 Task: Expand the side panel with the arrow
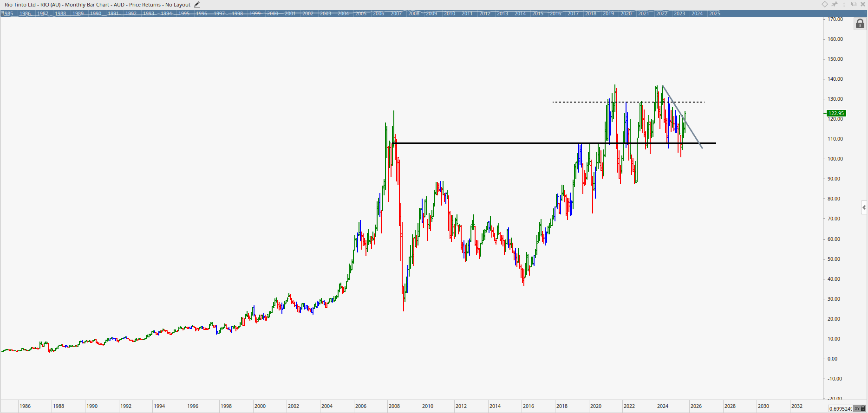click(x=864, y=207)
